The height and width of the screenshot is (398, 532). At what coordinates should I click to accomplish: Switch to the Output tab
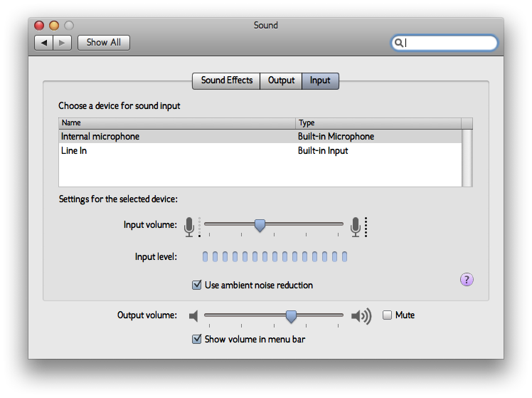(281, 81)
